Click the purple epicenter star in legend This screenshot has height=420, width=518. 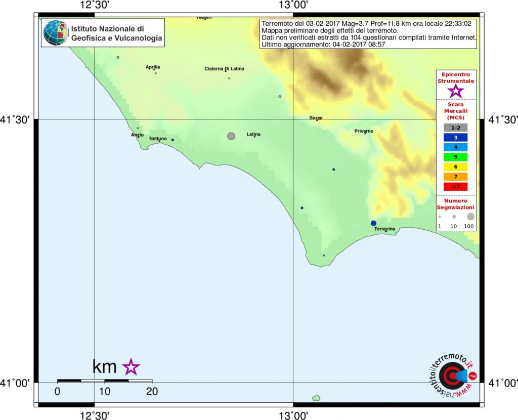coord(456,91)
